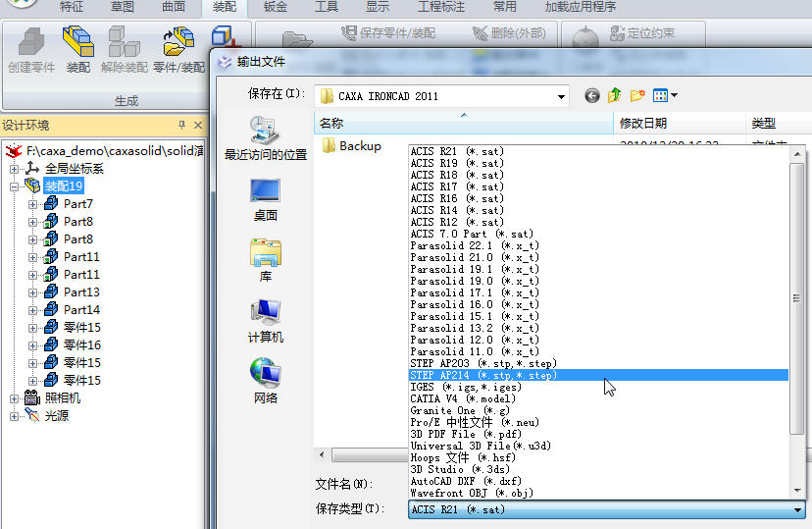
Task: Close the 设计环境 panel
Action: coord(198,125)
